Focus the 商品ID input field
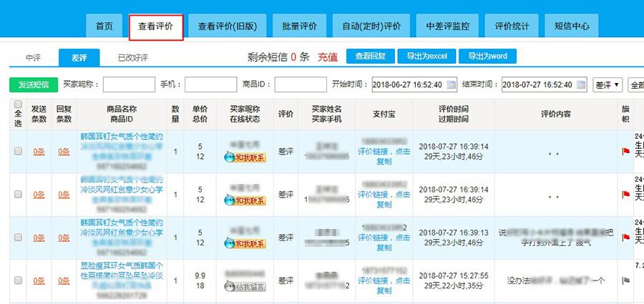The image size is (644, 304). click(x=301, y=84)
